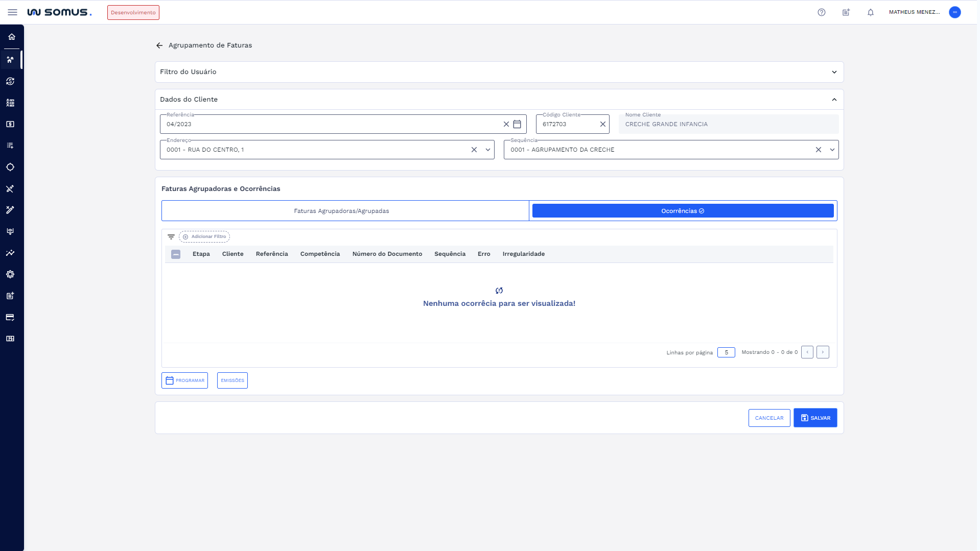Click the Linhas por página input
The image size is (980, 551).
point(726,352)
